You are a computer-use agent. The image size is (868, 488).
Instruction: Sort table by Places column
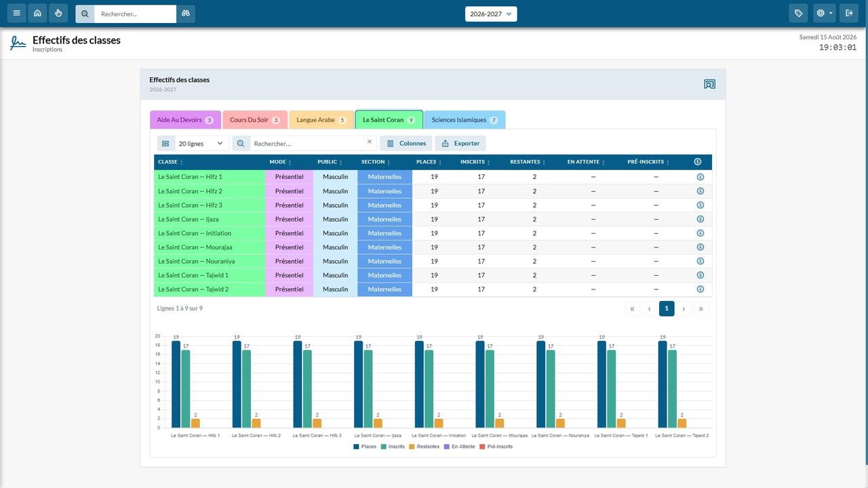click(429, 162)
